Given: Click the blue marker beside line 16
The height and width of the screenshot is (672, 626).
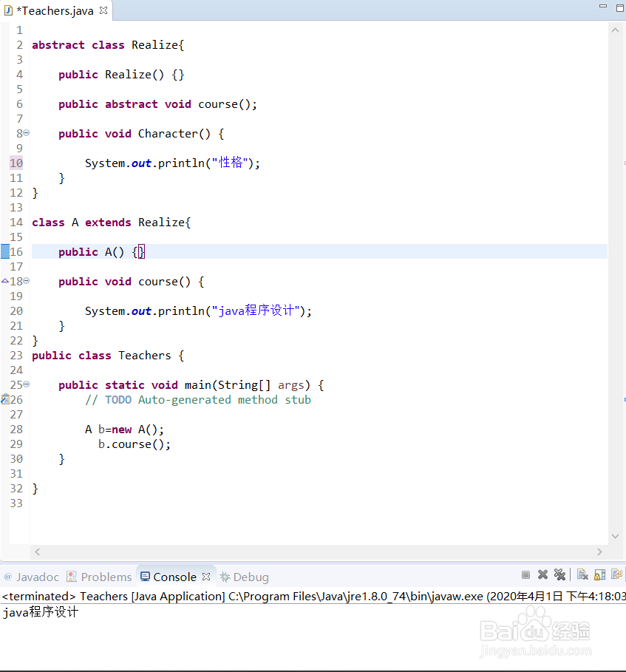Looking at the screenshot, I should [x=5, y=251].
